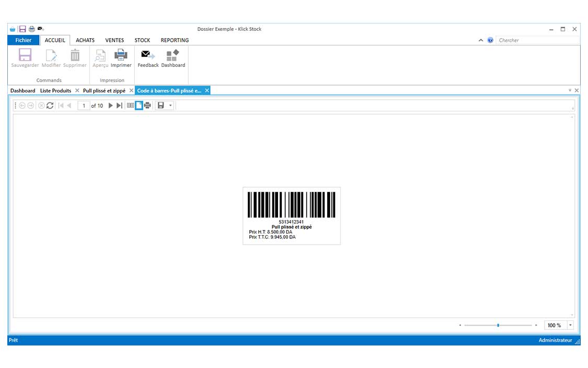Select the ACCUEIL ribbon tab
The width and height of the screenshot is (588, 368).
[55, 40]
